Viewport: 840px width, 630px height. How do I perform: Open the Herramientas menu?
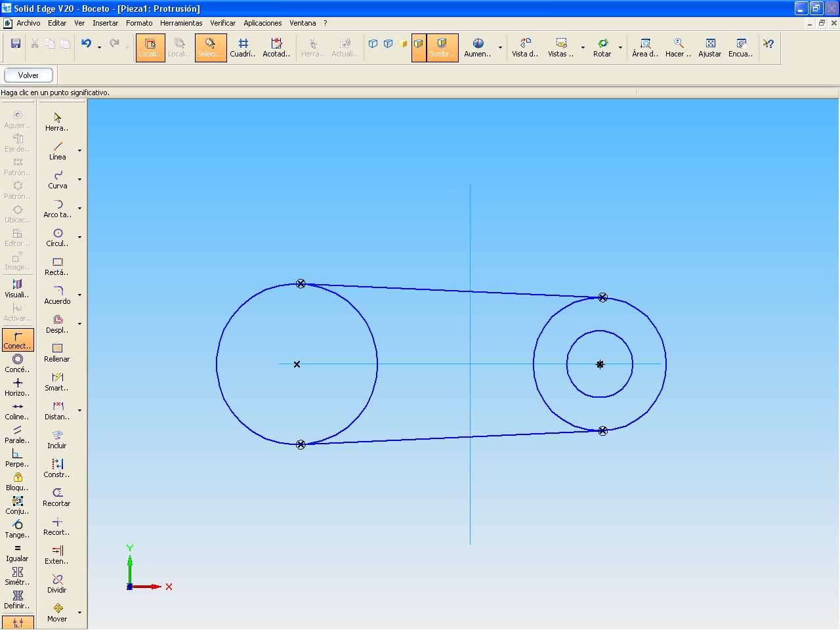point(181,23)
